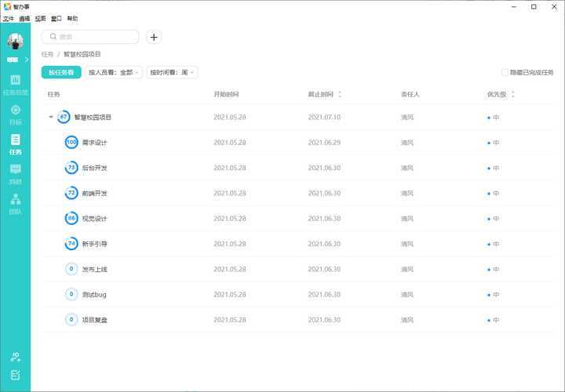
Task: Open the 按人员看 filter dropdown
Action: coord(114,72)
